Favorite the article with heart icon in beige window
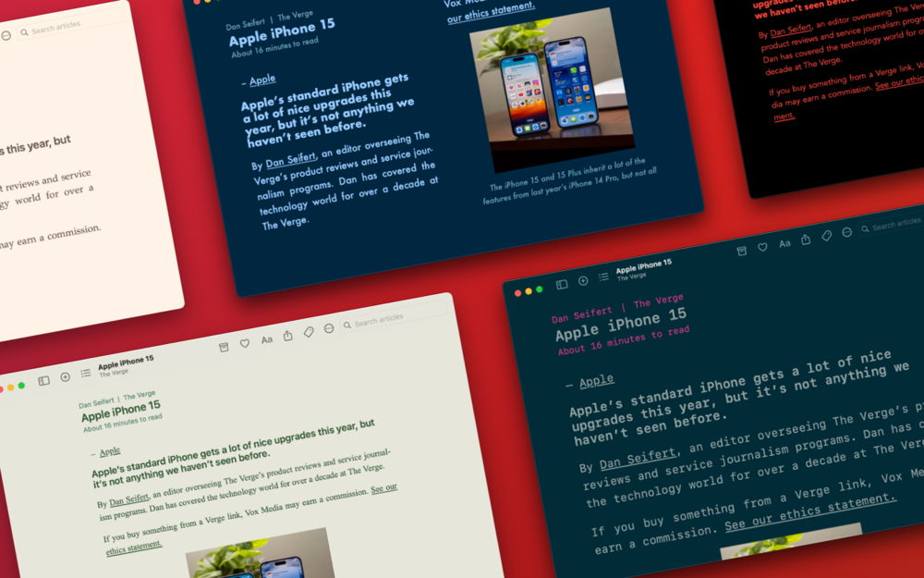The image size is (924, 578). pos(245,343)
